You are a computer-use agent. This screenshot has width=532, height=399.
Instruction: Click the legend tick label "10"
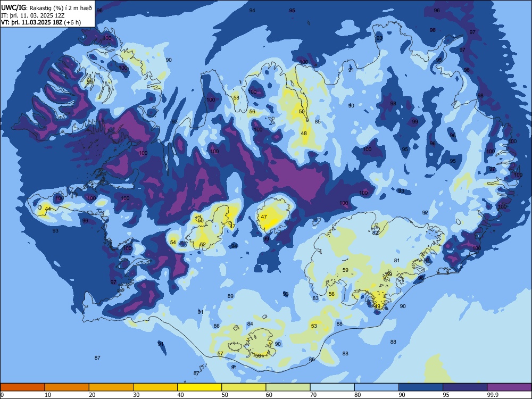[x=48, y=395]
